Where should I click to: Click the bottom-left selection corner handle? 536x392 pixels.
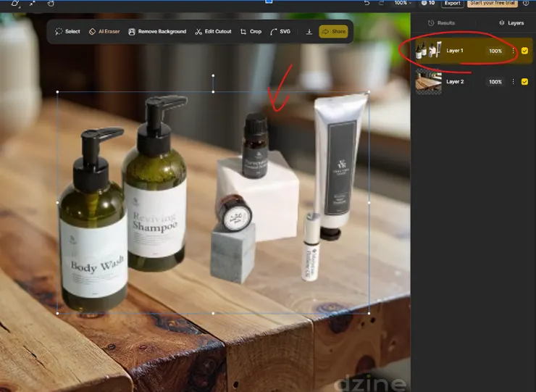pyautogui.click(x=57, y=313)
